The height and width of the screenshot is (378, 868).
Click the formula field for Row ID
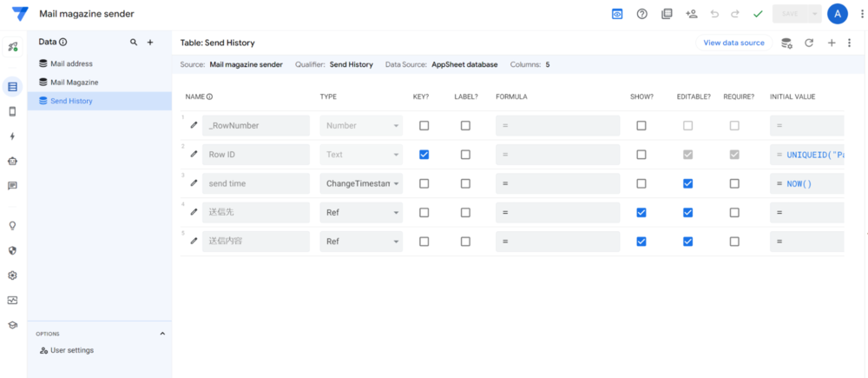[x=557, y=155]
